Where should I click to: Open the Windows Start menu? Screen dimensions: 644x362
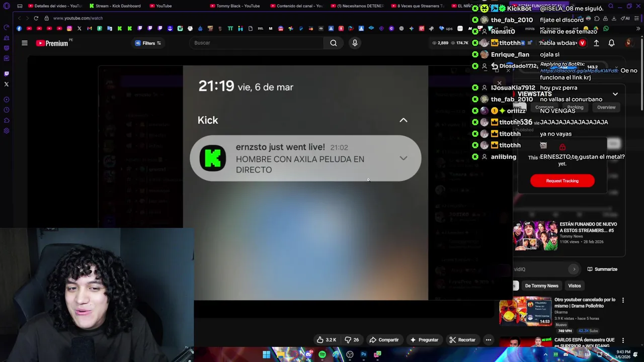[266, 354]
